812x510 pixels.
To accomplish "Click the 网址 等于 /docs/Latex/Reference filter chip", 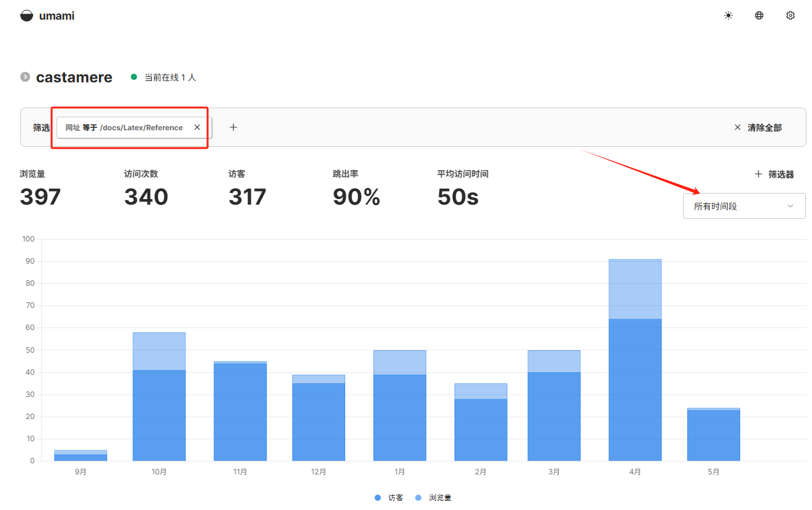I will (x=134, y=127).
